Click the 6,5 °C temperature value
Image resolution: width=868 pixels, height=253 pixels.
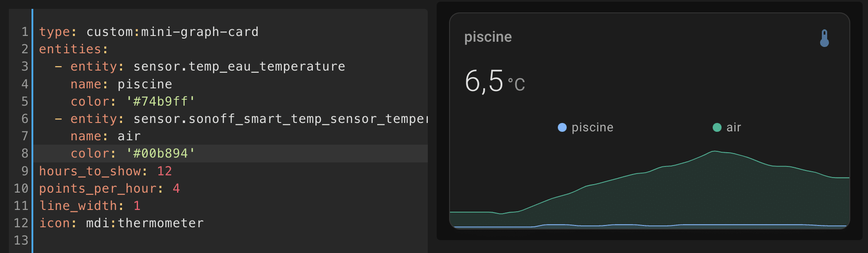click(x=495, y=81)
